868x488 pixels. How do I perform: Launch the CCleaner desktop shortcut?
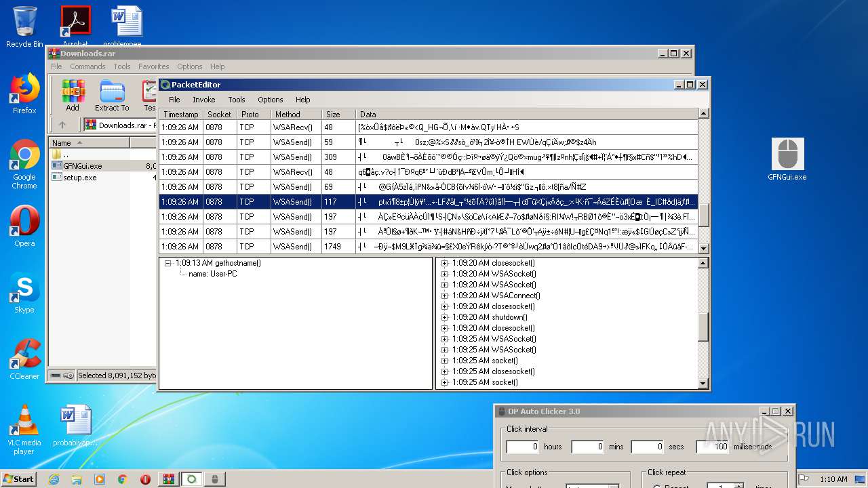tap(24, 359)
